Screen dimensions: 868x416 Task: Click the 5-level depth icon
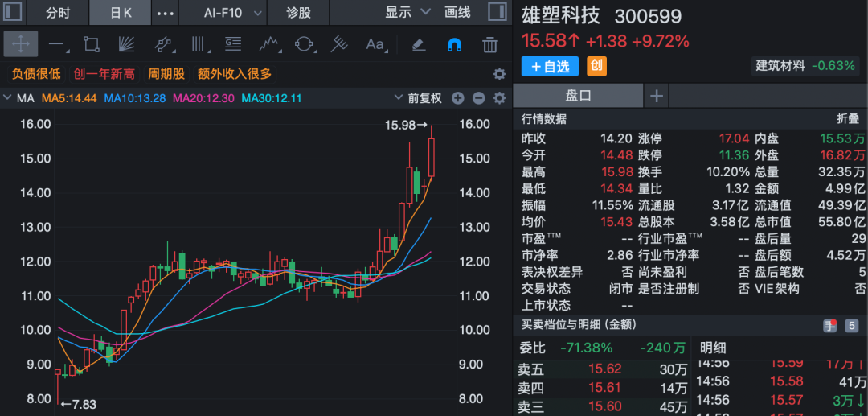(x=851, y=326)
